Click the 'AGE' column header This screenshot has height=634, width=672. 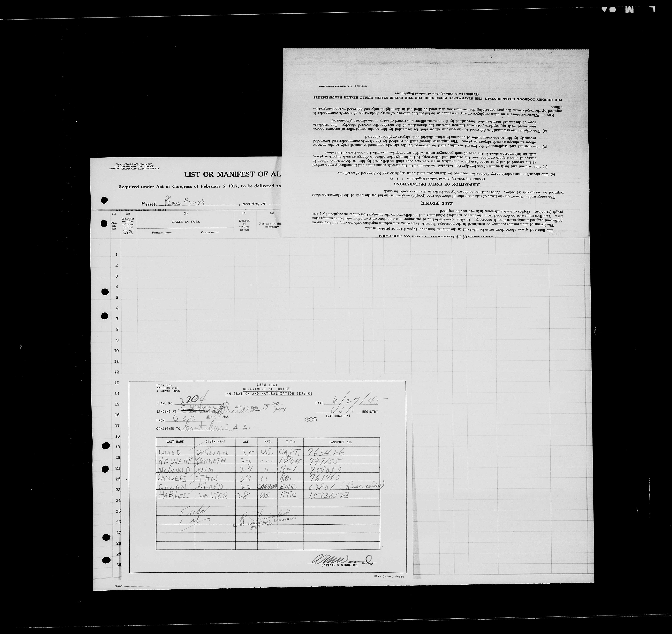[246, 442]
